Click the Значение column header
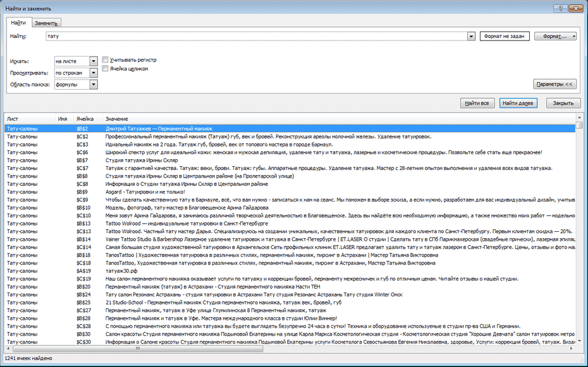Screen dimensions: 588x367 (339, 119)
